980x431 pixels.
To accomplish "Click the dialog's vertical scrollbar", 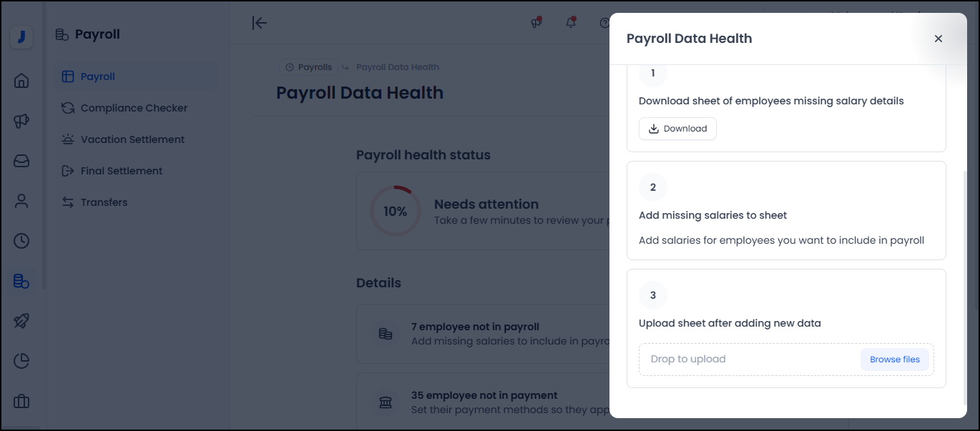I will [x=966, y=286].
